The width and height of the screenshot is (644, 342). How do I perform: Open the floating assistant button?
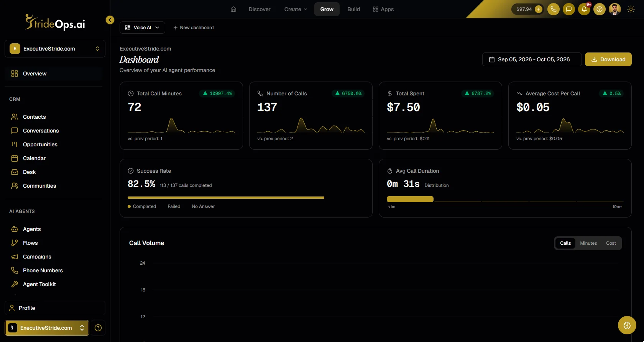point(627,325)
